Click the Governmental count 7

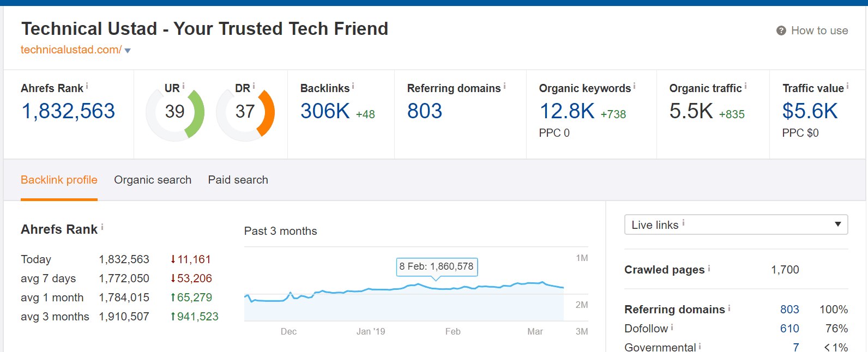click(796, 347)
